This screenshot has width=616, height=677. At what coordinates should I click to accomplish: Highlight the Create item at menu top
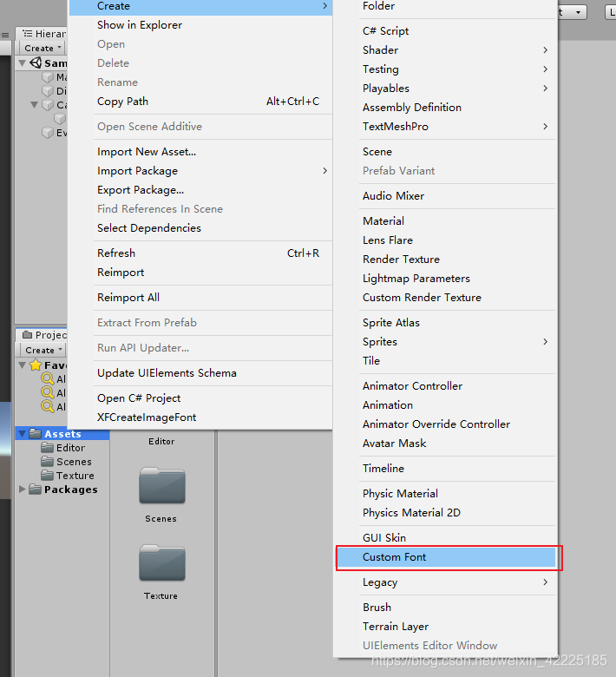[x=200, y=6]
